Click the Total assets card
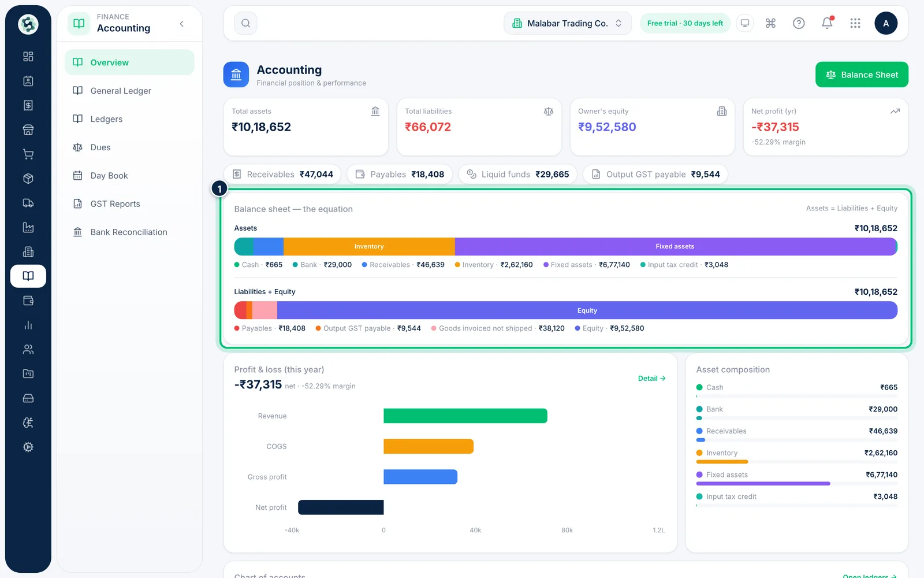 pos(306,127)
